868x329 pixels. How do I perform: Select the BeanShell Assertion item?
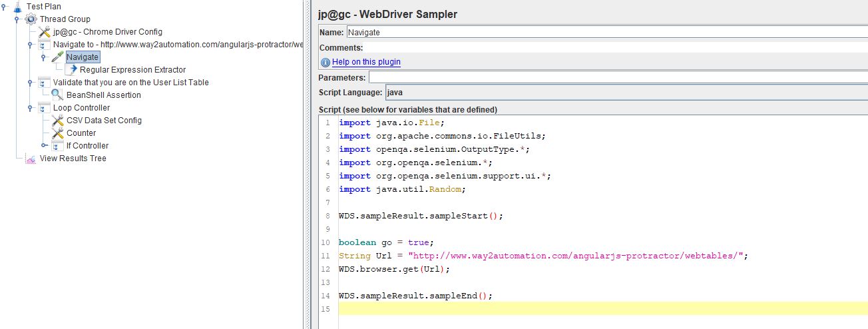104,95
